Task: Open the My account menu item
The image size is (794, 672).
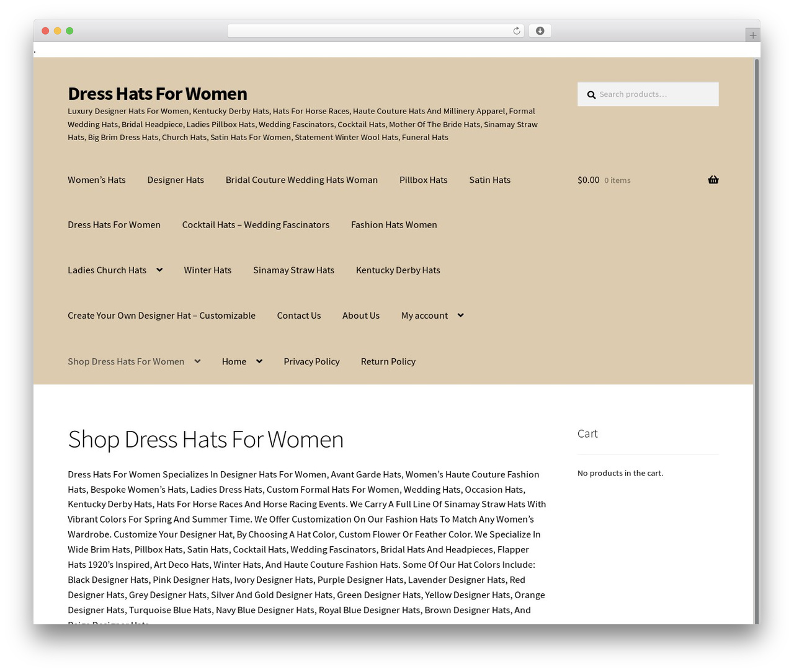Action: point(424,315)
